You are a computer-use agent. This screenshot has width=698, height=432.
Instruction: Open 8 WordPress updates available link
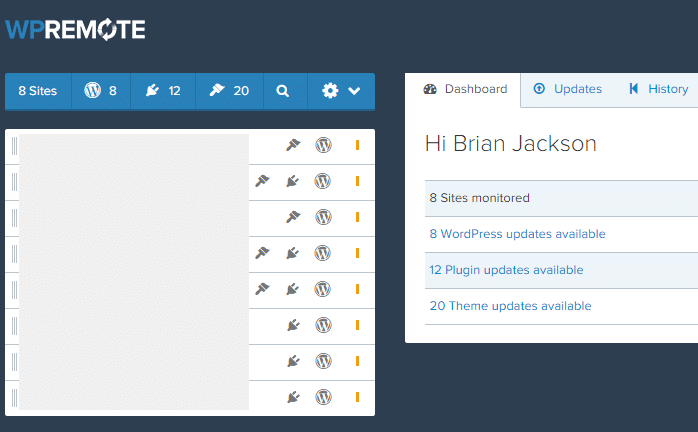[517, 234]
